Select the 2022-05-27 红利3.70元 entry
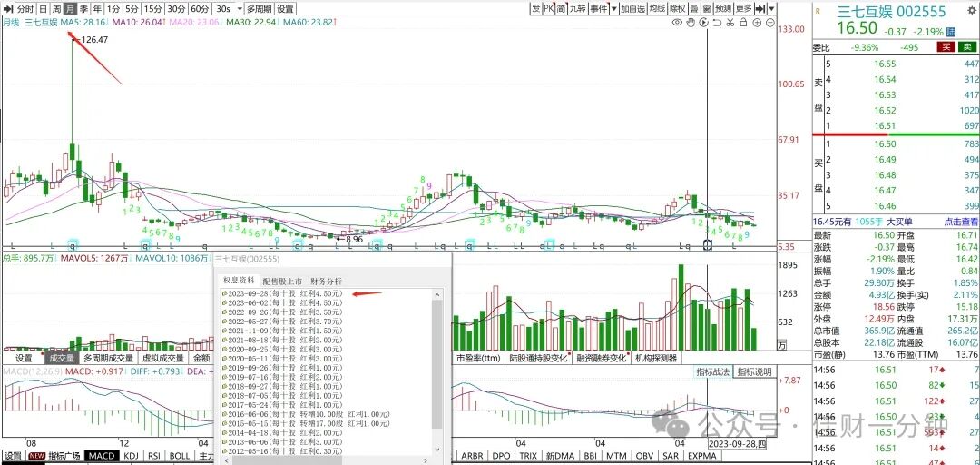 [282, 322]
